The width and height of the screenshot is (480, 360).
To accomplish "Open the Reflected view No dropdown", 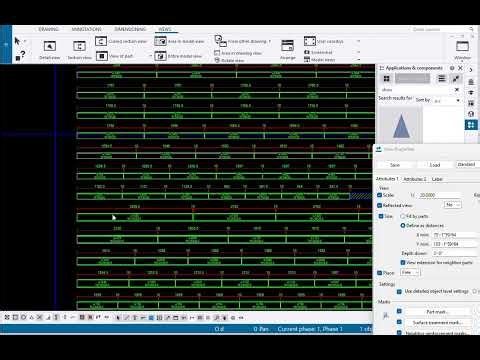I will coord(453,205).
